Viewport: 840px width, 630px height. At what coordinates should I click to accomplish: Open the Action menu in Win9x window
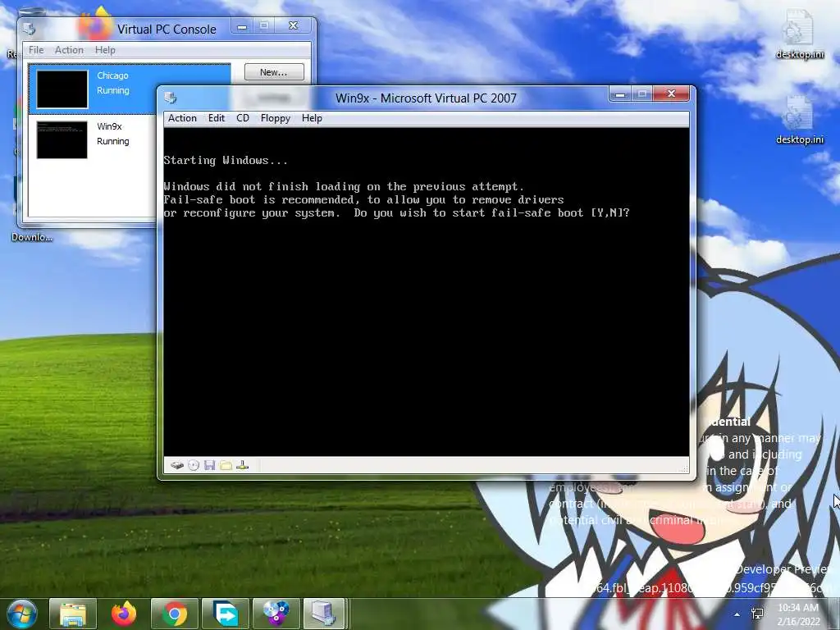182,118
